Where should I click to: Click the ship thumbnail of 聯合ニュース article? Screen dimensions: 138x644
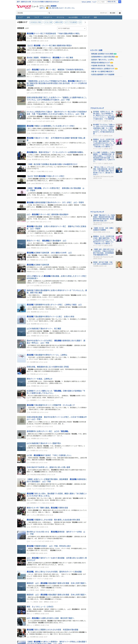pyautogui.click(x=21, y=73)
